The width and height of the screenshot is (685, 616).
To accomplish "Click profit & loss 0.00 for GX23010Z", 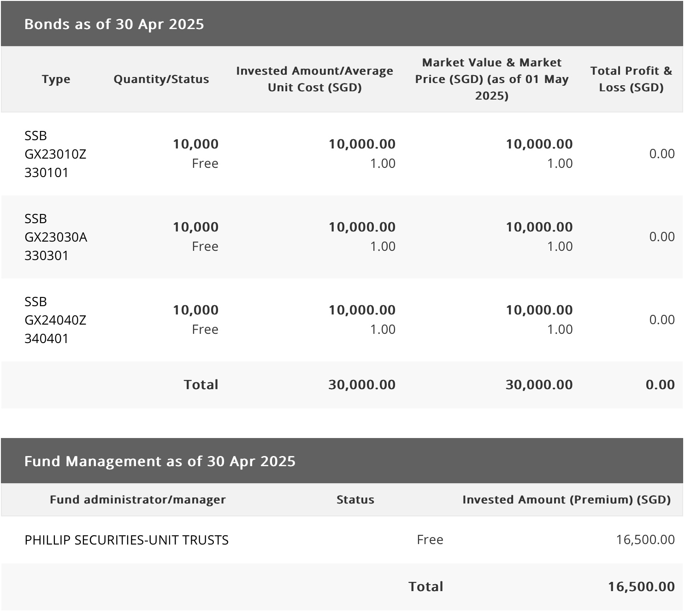I will [x=662, y=154].
